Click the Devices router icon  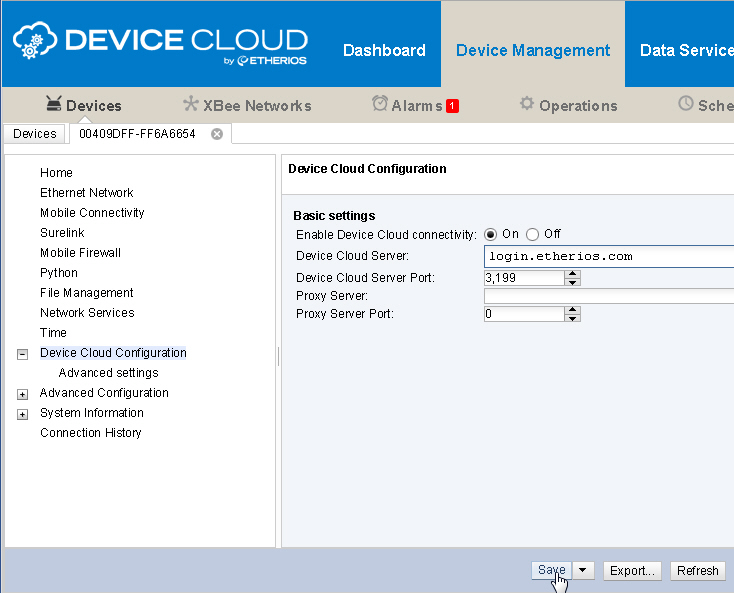pos(53,104)
